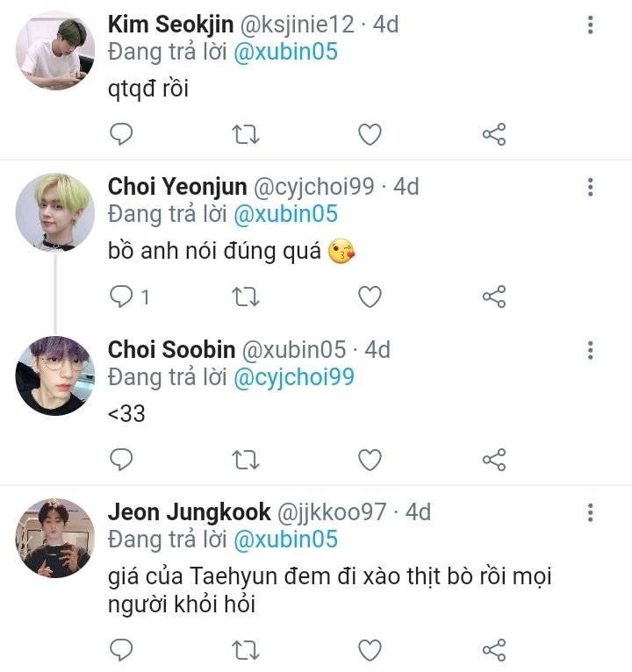632x672 pixels.
Task: Reply to Choi Yeonjun's tweet
Action: click(122, 297)
